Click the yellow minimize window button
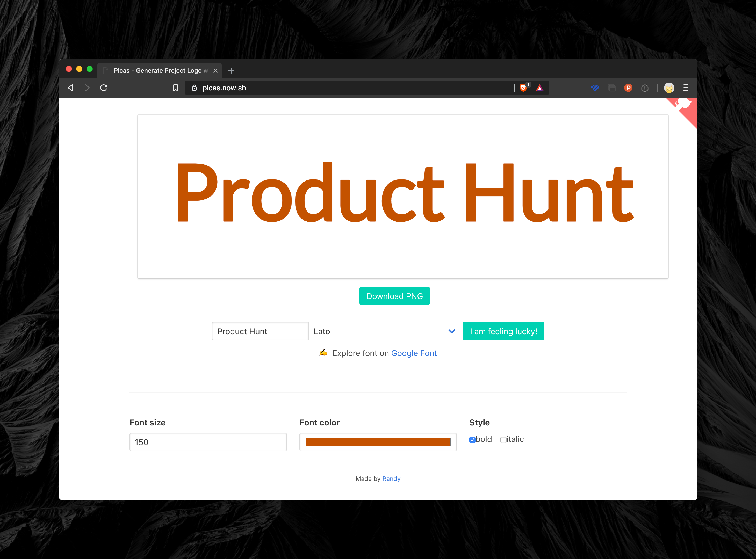Viewport: 756px width, 559px height. (x=79, y=69)
